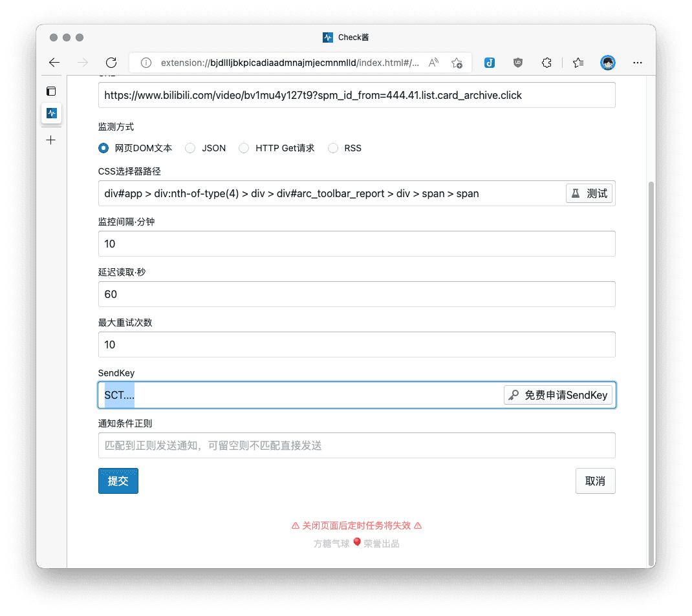Open the Extensions puzzle piece icon
The image size is (692, 616).
pyautogui.click(x=546, y=63)
